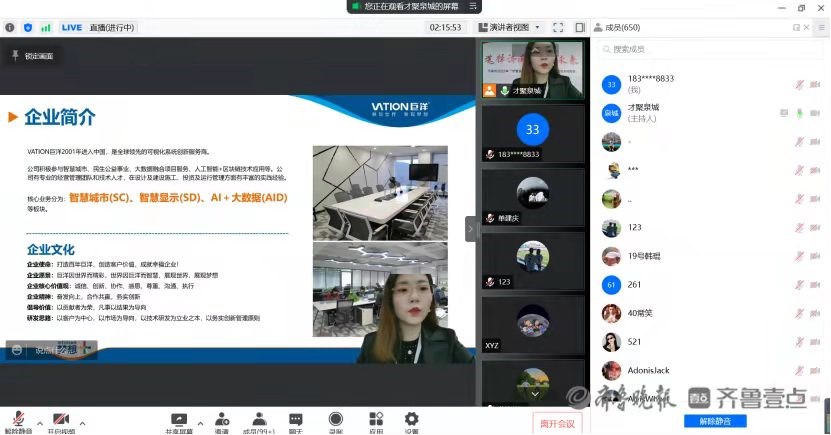Toggle the camera video button
Screen dimensions: 831x435
coord(61,420)
